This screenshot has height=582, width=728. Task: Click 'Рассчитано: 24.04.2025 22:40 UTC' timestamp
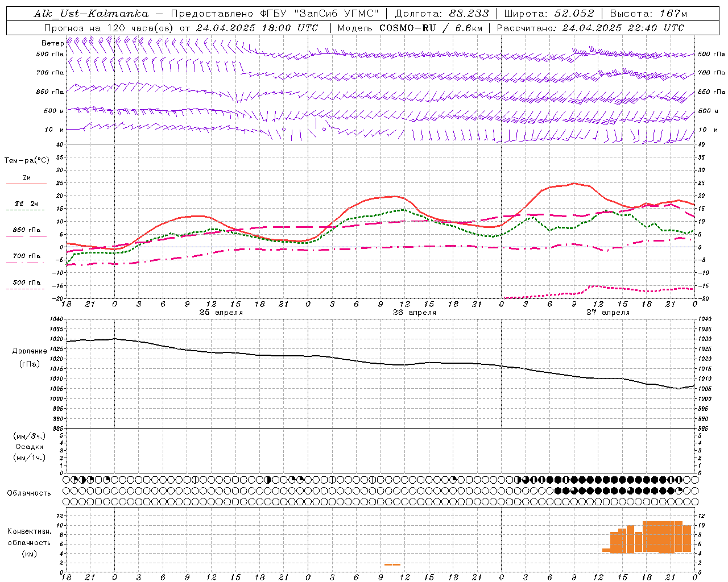point(590,28)
